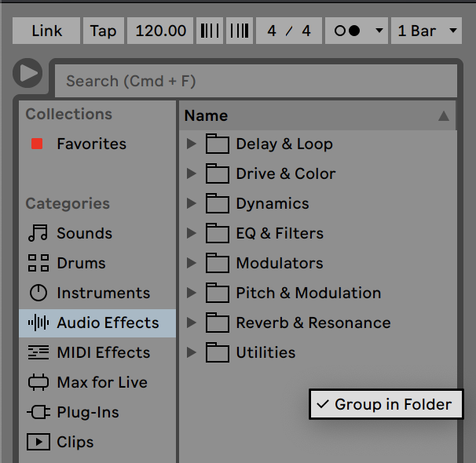Select the Audio Effects category
476x463 pixels.
point(97,323)
